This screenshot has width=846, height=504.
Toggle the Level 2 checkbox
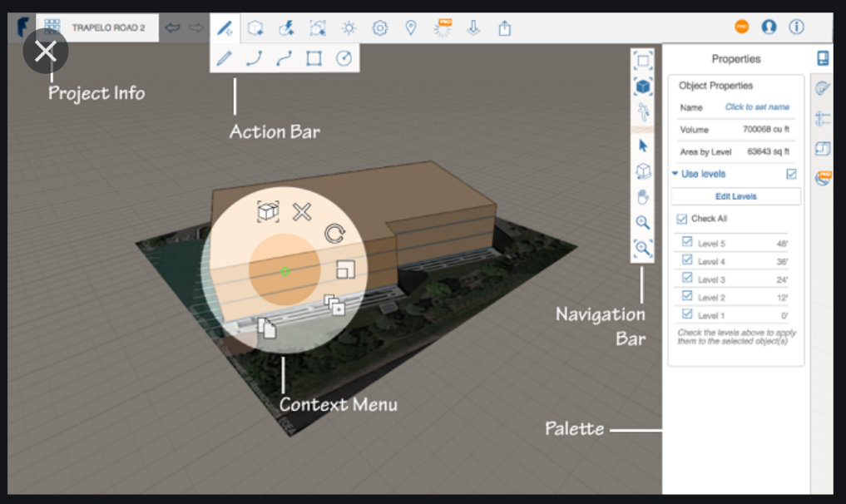(x=687, y=296)
